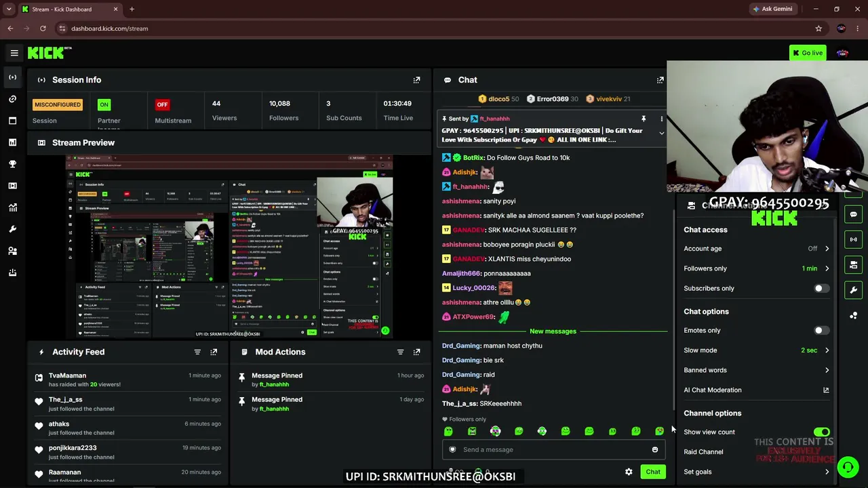Click the Multistream OFF badge
868x488 pixels.
click(162, 104)
